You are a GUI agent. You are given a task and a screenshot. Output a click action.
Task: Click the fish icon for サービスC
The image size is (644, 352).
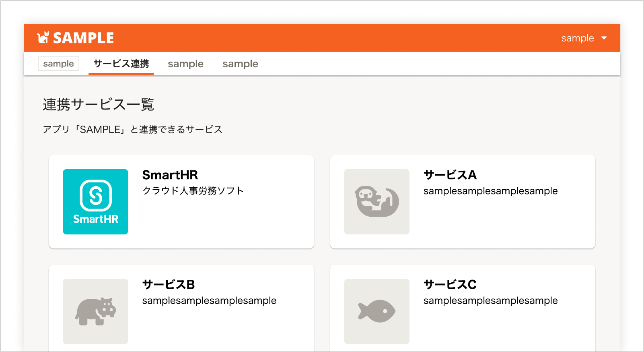377,311
